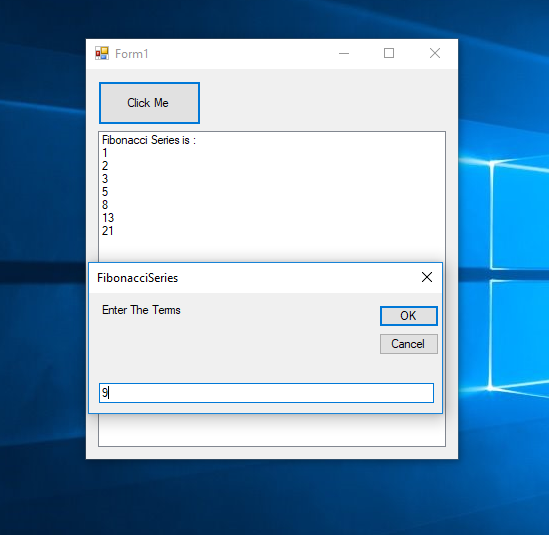Screen dimensions: 549x535
Task: Confirm the dialog with OK
Action: [x=409, y=316]
